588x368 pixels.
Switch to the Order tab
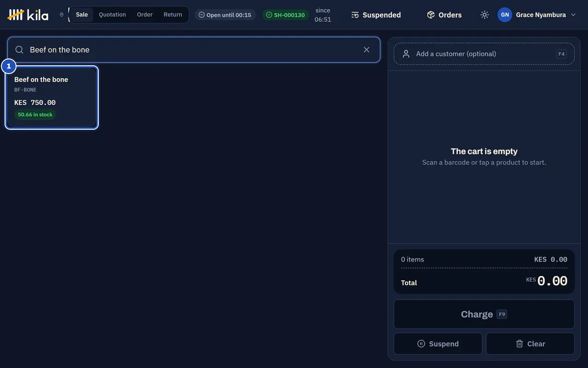[x=145, y=14]
